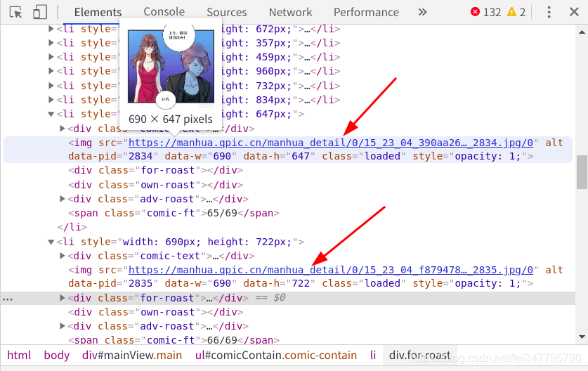This screenshot has width=588, height=371.
Task: Expand adv-roast div above the 66/69 span
Action: [x=63, y=326]
